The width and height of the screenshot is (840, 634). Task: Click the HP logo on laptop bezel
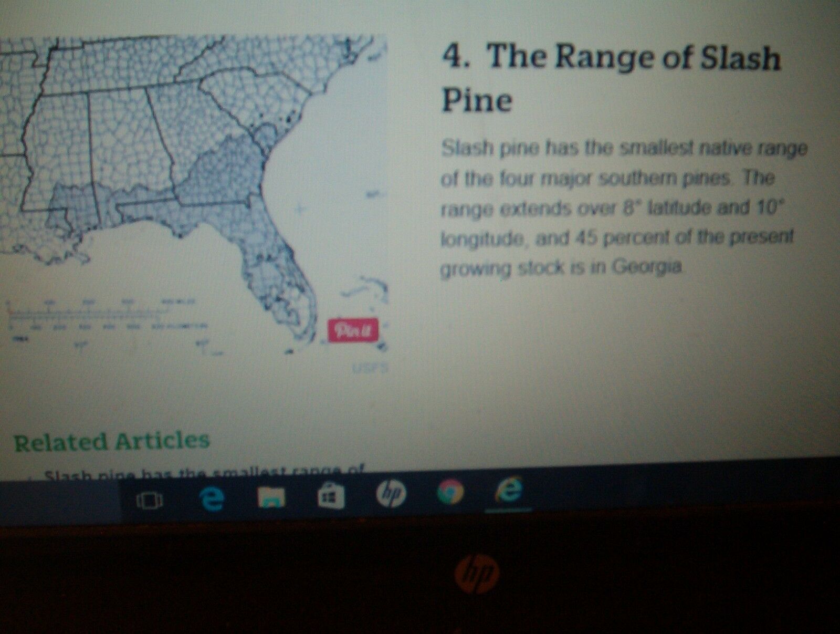click(477, 574)
